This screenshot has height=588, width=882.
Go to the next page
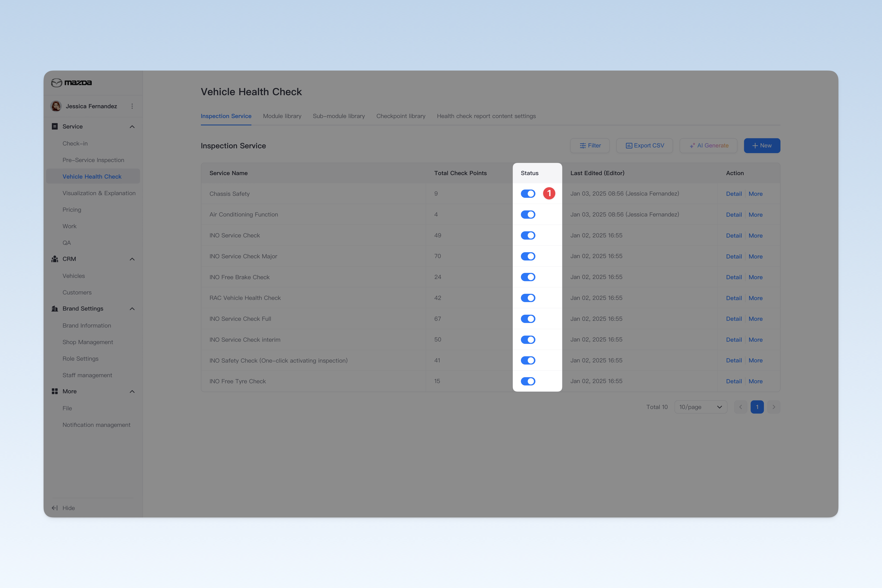tap(773, 407)
